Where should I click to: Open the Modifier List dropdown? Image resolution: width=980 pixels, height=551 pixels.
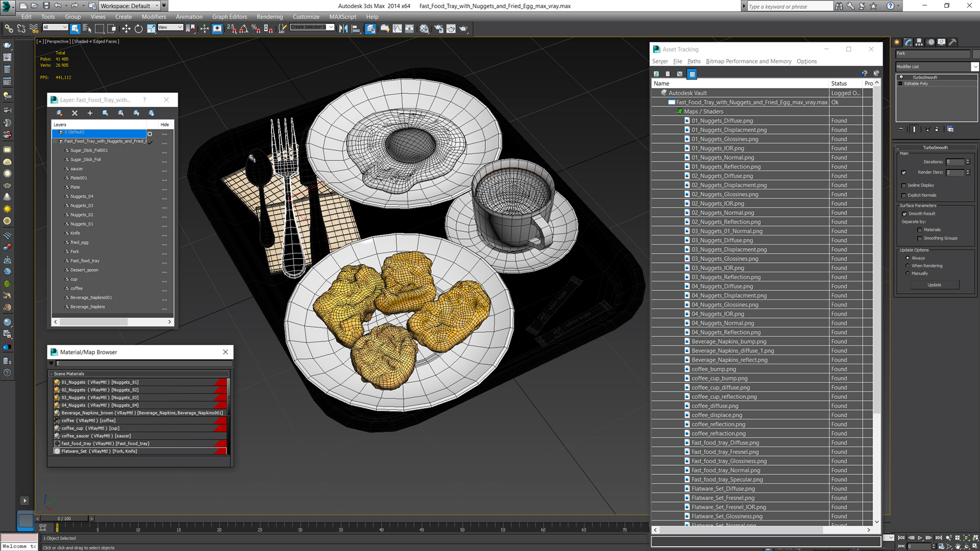(974, 67)
